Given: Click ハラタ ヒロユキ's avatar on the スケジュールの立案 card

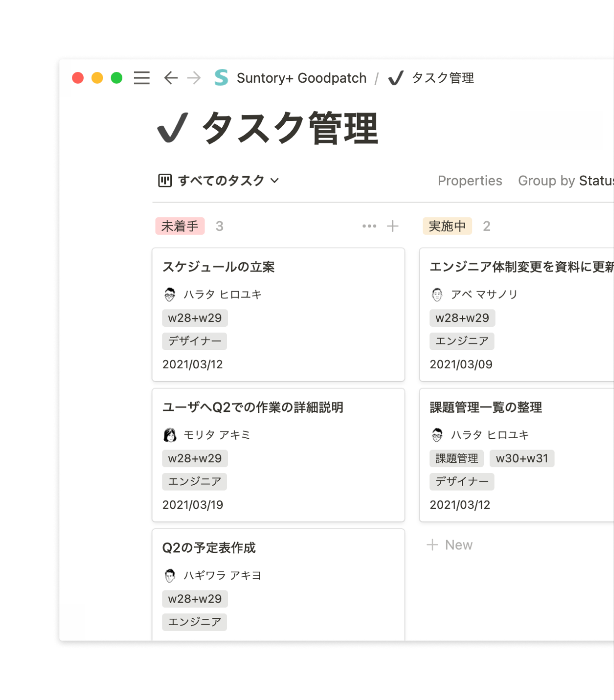Looking at the screenshot, I should tap(170, 294).
